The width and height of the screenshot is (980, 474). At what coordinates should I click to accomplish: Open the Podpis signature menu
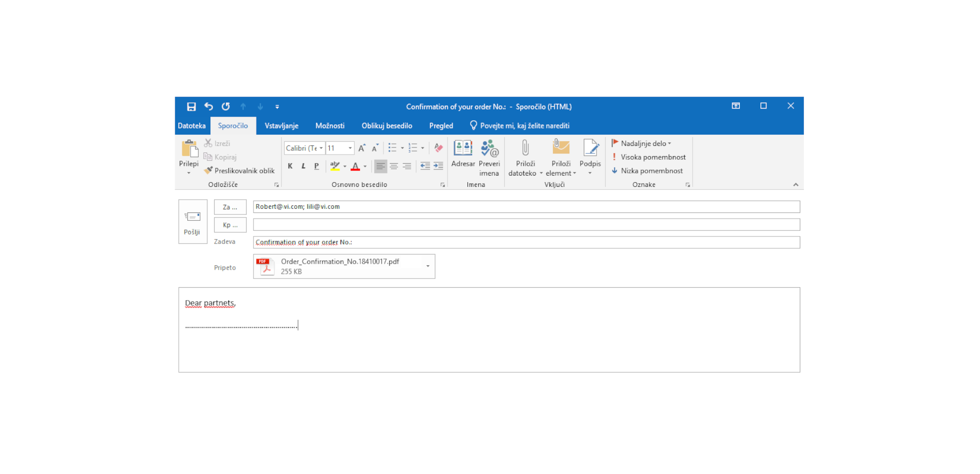[590, 157]
